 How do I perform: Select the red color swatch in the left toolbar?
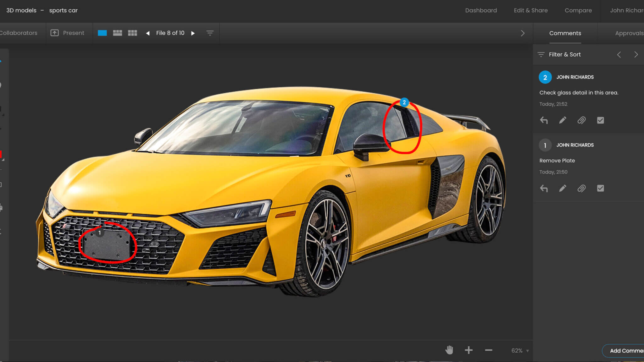tap(1, 154)
